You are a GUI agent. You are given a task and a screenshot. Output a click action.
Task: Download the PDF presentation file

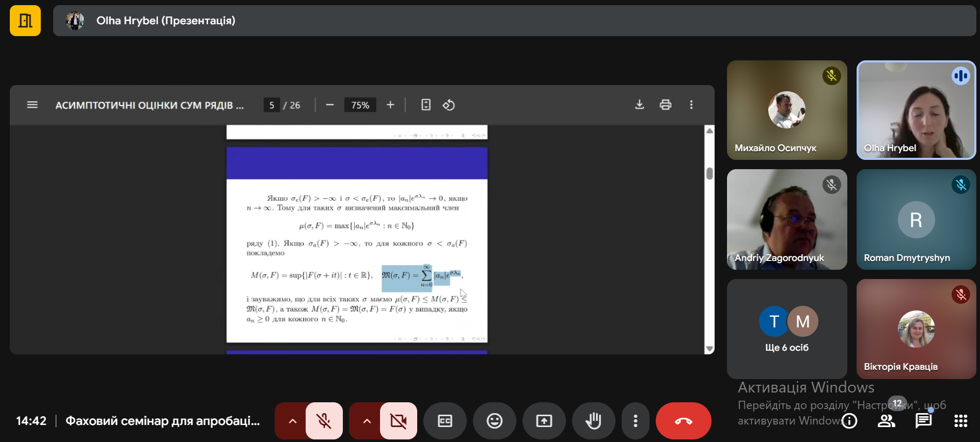pos(639,105)
